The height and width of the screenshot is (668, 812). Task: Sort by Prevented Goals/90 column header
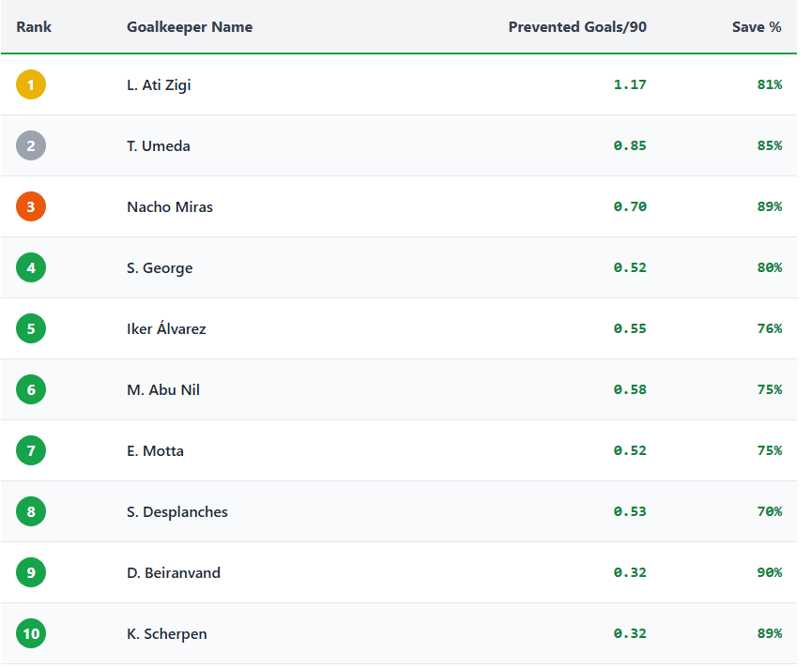tap(577, 27)
